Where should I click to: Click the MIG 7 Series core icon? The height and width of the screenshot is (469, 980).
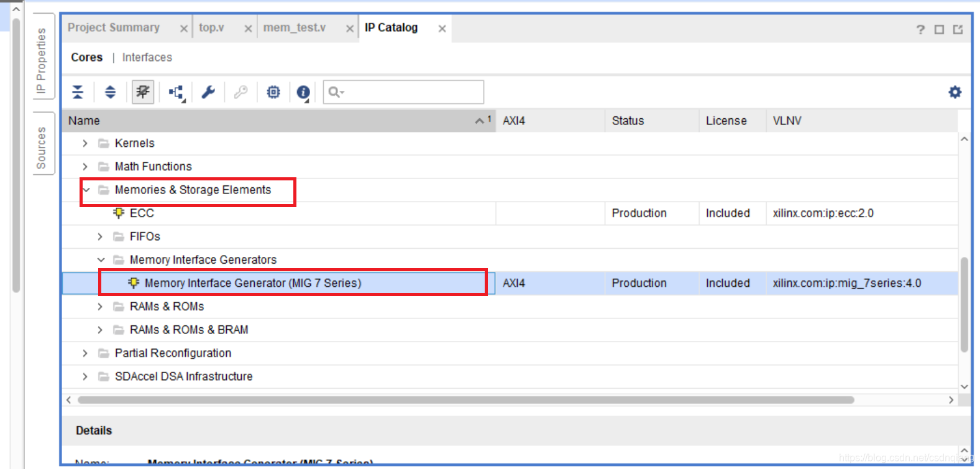click(x=134, y=283)
